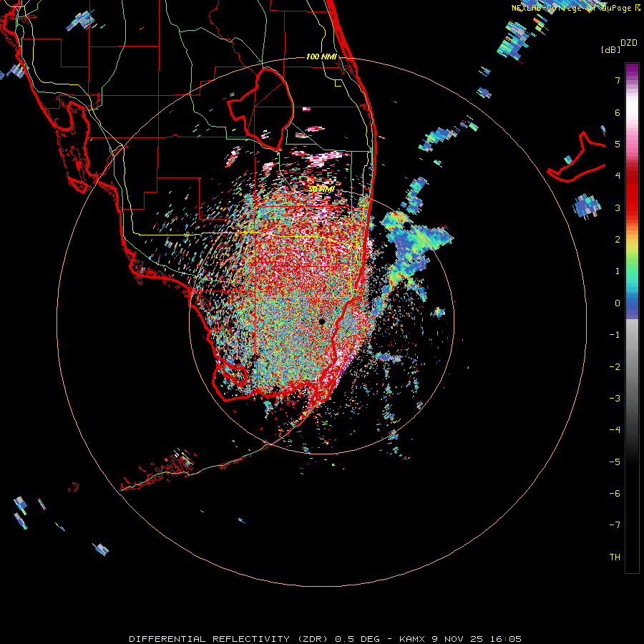
Task: Pick the red band beside the 3 dB tick
Action: tap(632, 208)
